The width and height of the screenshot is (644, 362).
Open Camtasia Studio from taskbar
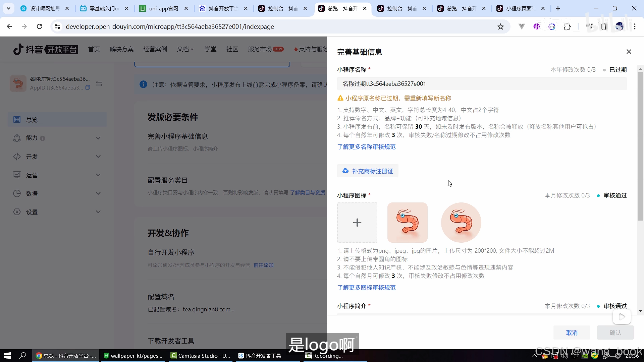[x=201, y=356]
